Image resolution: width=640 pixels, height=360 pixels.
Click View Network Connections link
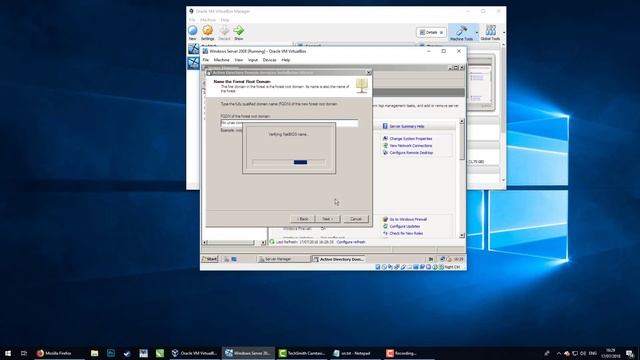pyautogui.click(x=411, y=146)
